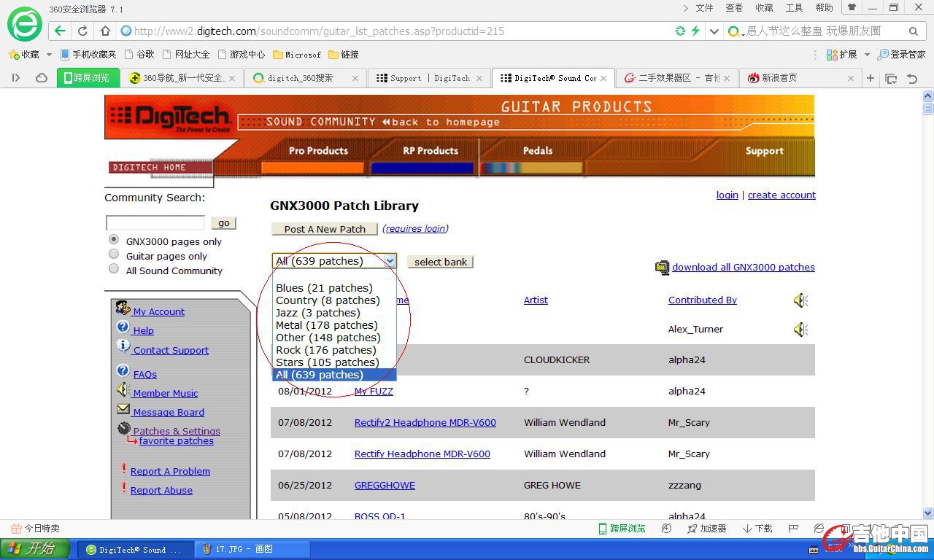
Task: Choose Stars (105 patches) from the list
Action: click(x=334, y=362)
